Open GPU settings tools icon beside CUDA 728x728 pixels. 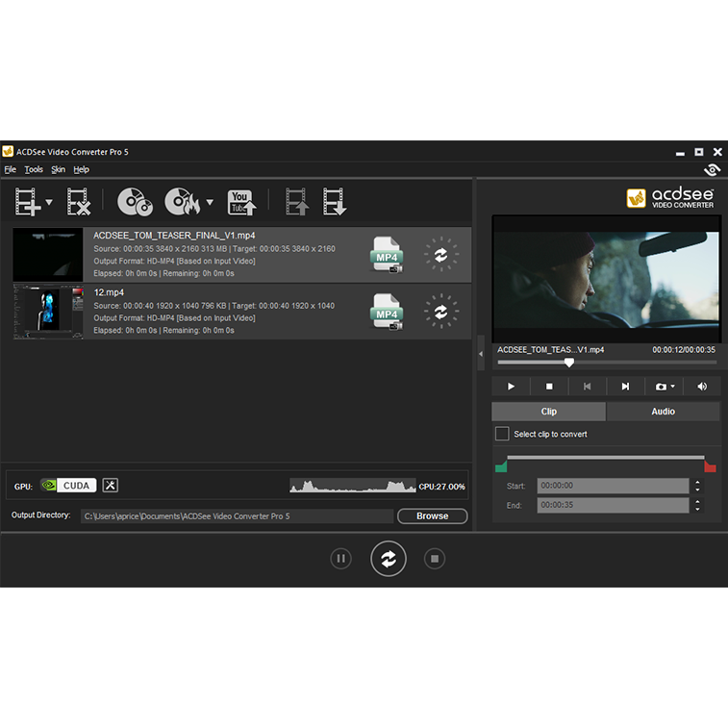[x=111, y=486]
